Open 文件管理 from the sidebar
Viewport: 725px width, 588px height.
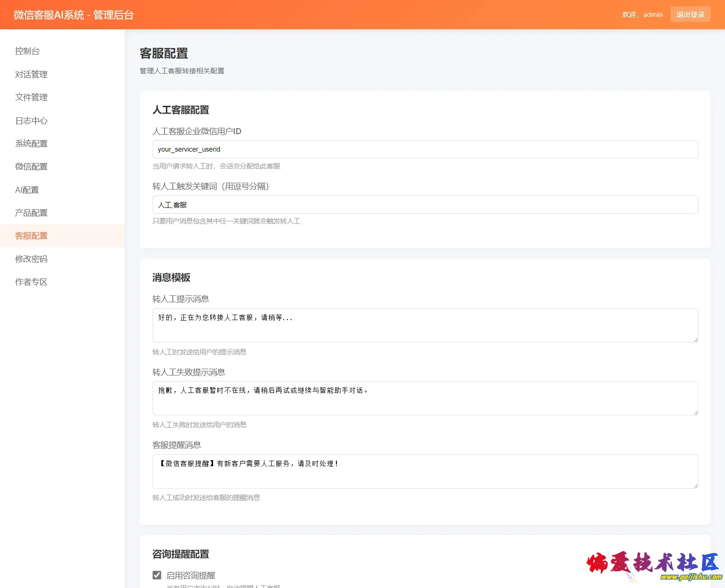(x=31, y=97)
